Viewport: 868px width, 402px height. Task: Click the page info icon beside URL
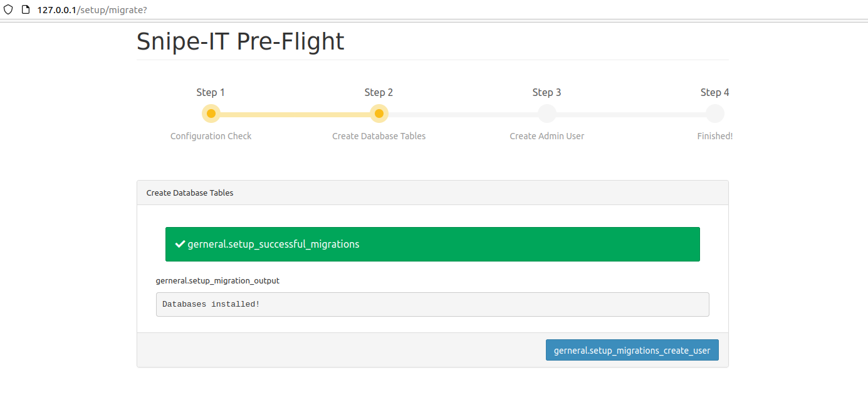tap(25, 10)
